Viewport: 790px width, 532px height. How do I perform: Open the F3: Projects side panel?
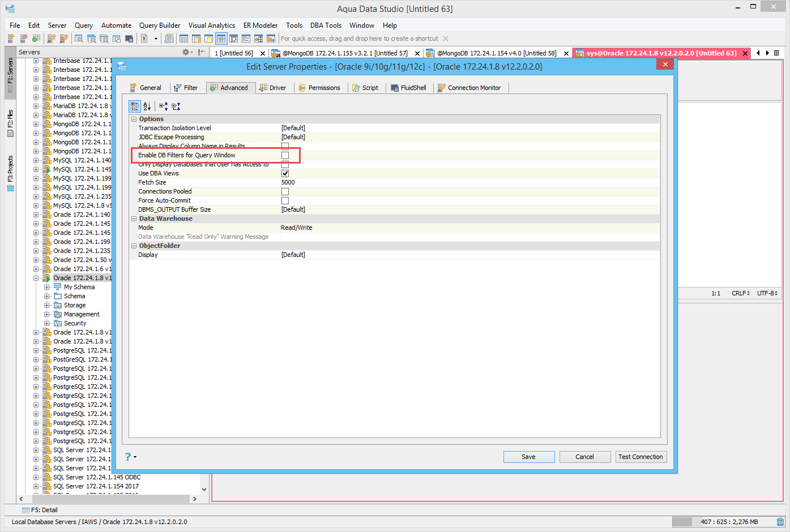point(10,173)
